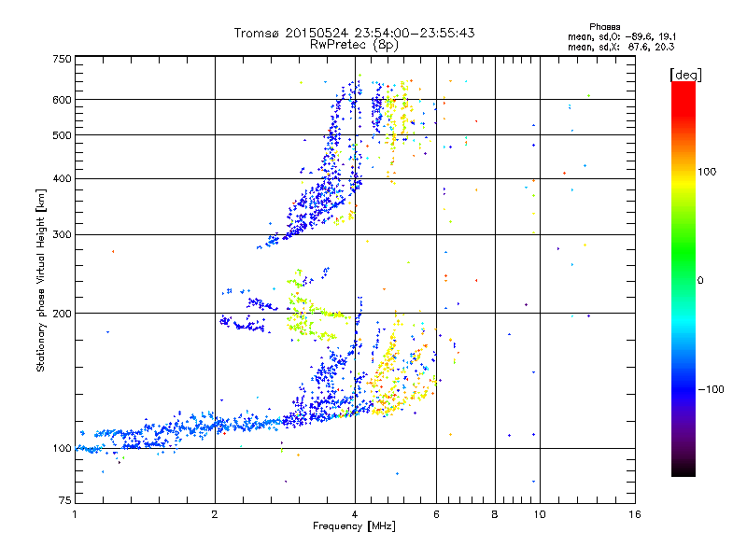The width and height of the screenshot is (747, 560).
Task: Click the 'Phases' statistics heading
Action: tap(604, 27)
